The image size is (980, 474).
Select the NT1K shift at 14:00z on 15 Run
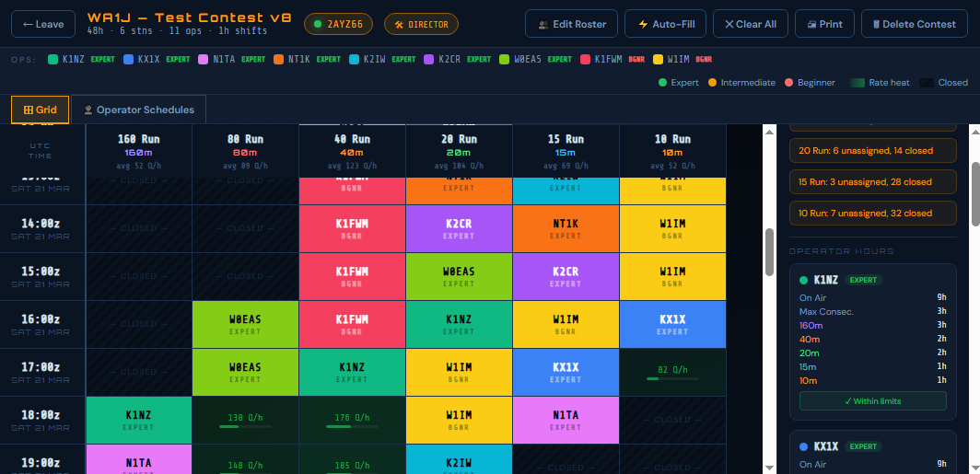[566, 228]
